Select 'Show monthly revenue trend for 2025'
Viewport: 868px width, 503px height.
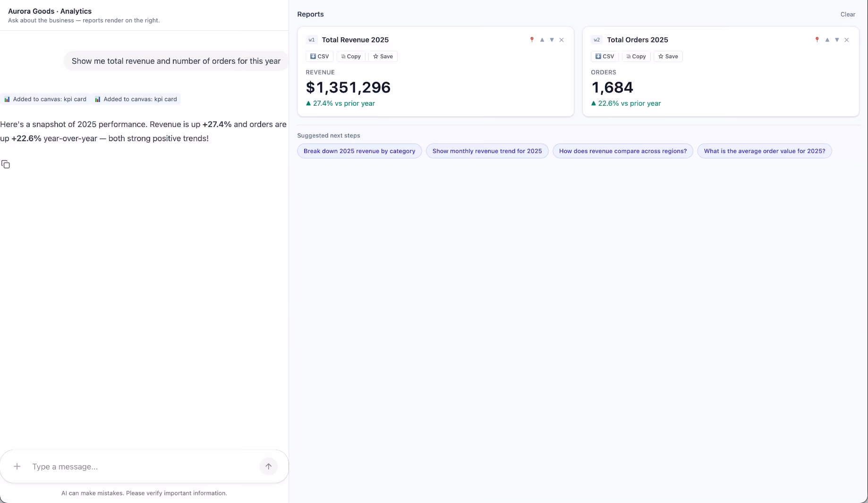click(487, 151)
